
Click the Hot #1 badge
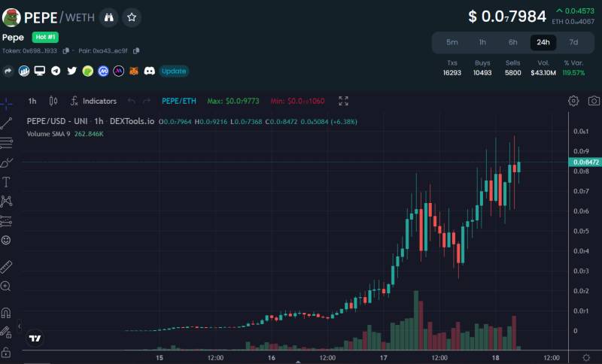45,37
